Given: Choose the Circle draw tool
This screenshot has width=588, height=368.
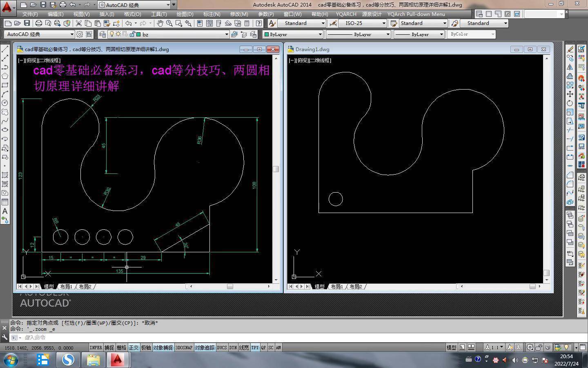Looking at the screenshot, I should click(5, 103).
